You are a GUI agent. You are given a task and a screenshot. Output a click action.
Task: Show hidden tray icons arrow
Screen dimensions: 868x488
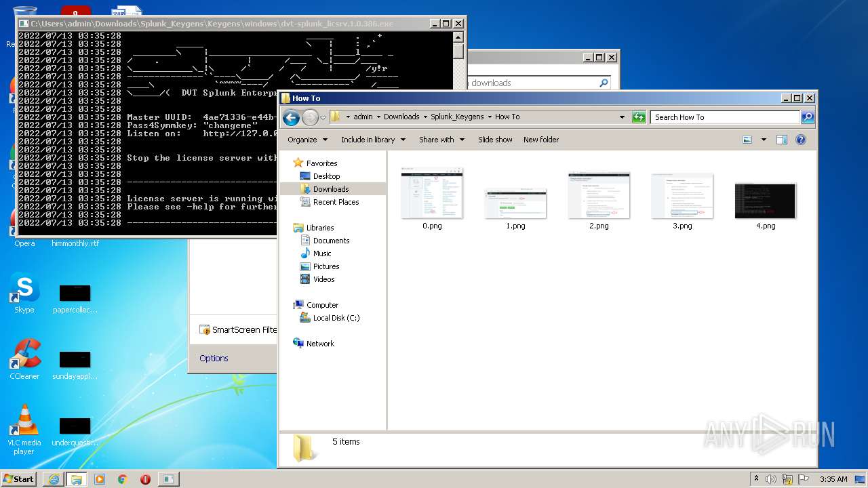point(756,479)
